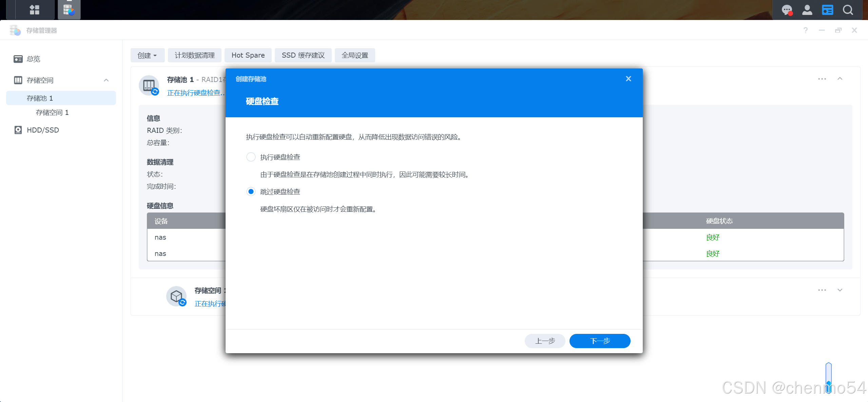Open the Hot Spare settings
The height and width of the screenshot is (402, 868).
click(x=248, y=55)
